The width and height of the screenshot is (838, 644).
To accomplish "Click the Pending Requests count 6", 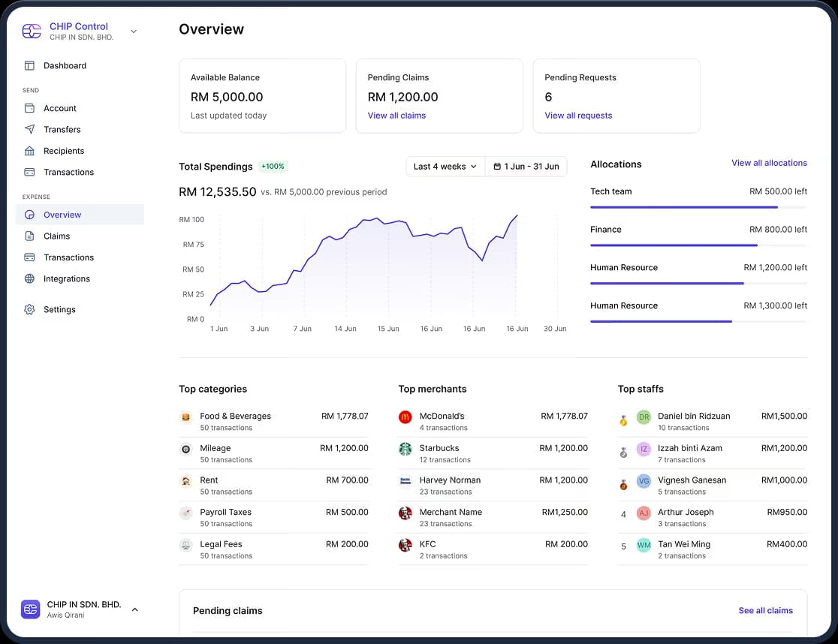I will 548,97.
